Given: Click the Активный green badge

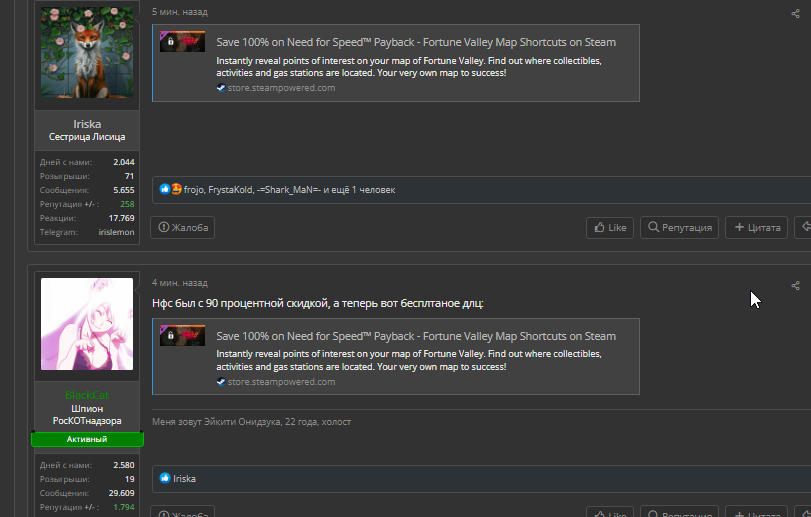Looking at the screenshot, I should click(87, 439).
